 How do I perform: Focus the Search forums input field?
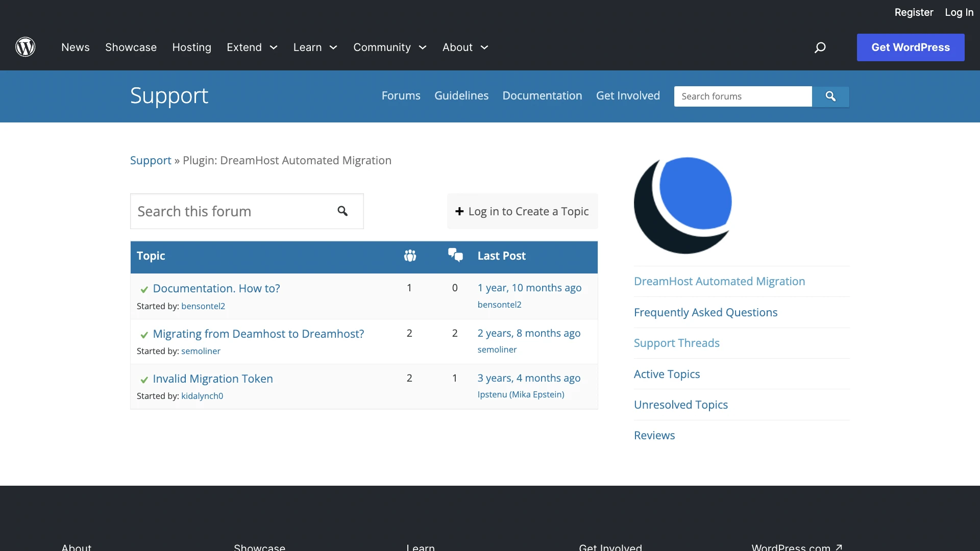pos(743,96)
